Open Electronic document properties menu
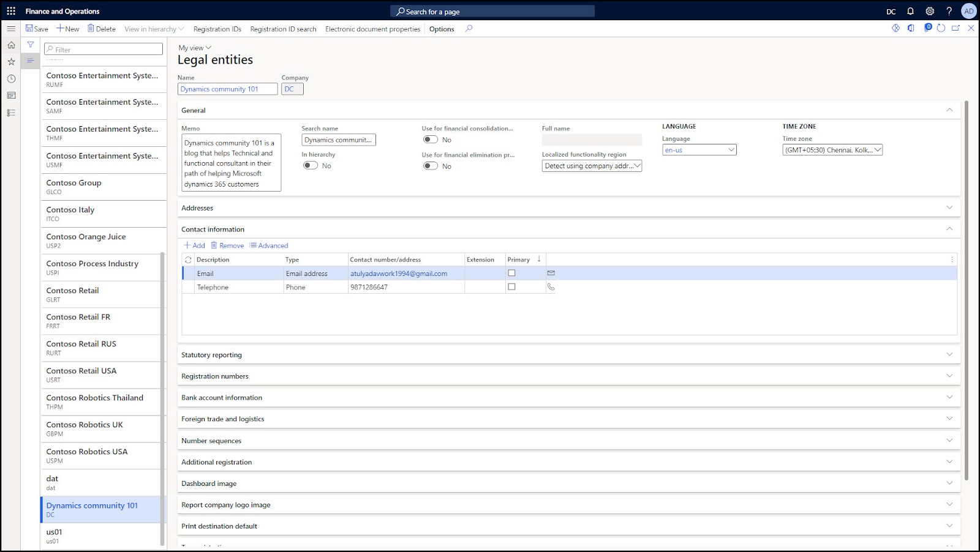 (372, 29)
